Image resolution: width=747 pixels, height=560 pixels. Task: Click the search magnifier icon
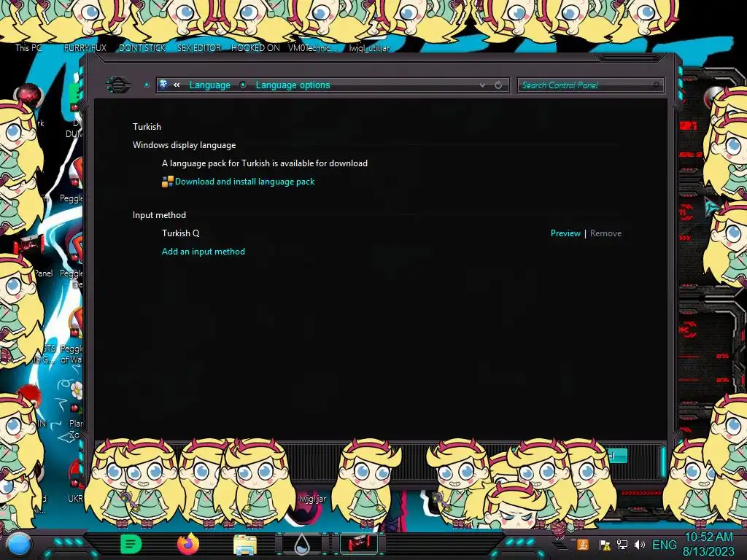click(x=656, y=85)
